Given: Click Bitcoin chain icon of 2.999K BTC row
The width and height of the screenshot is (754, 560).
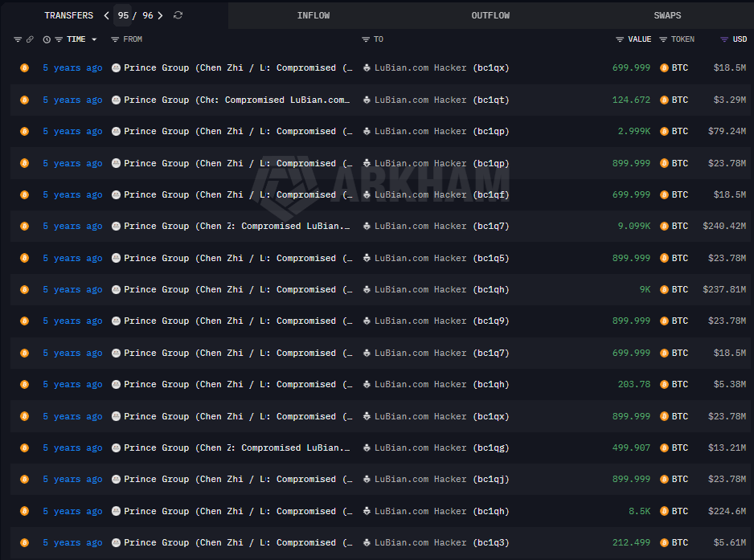Looking at the screenshot, I should click(25, 131).
